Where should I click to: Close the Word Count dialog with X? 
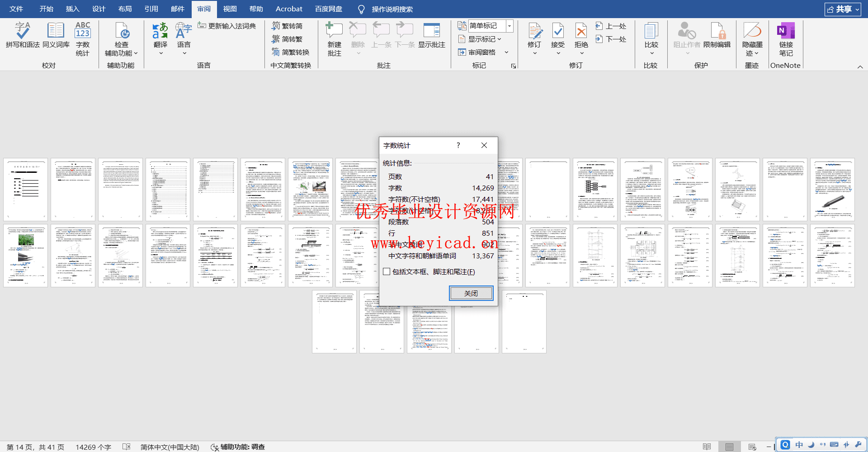click(x=484, y=145)
